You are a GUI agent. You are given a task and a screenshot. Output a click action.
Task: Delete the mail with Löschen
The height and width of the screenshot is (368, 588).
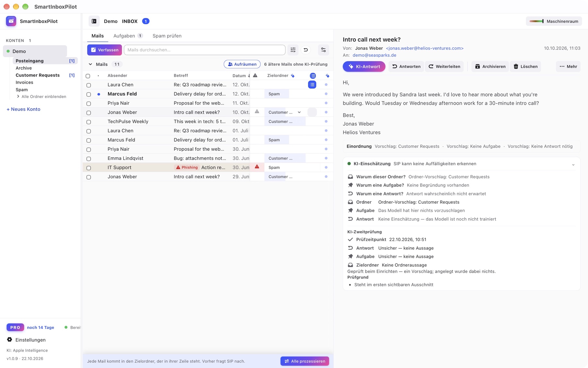[525, 66]
